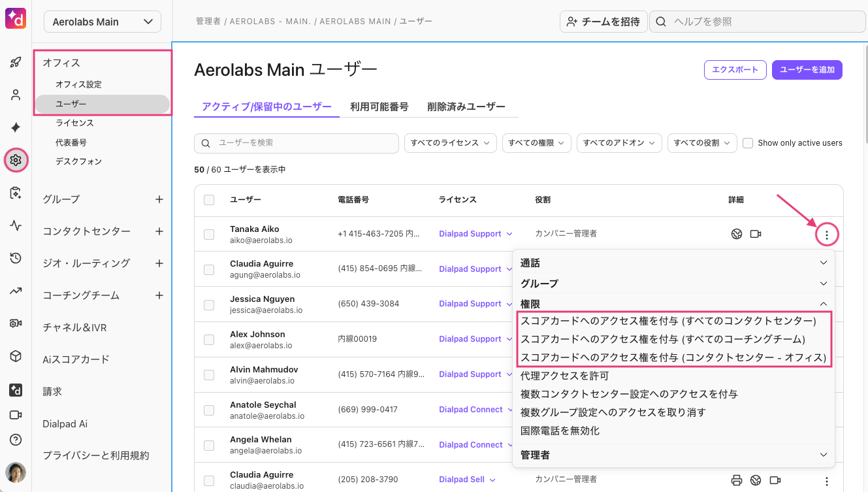This screenshot has width=868, height=492.
Task: Check the Alex Johnson row checkbox
Action: (209, 340)
